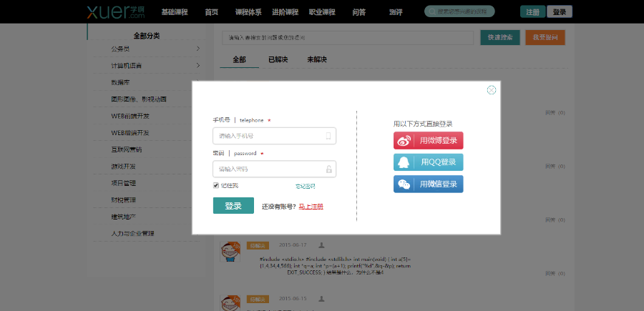Viewport: 644px width, 311px height.
Task: Click the 用微信登录 button
Action: [429, 184]
